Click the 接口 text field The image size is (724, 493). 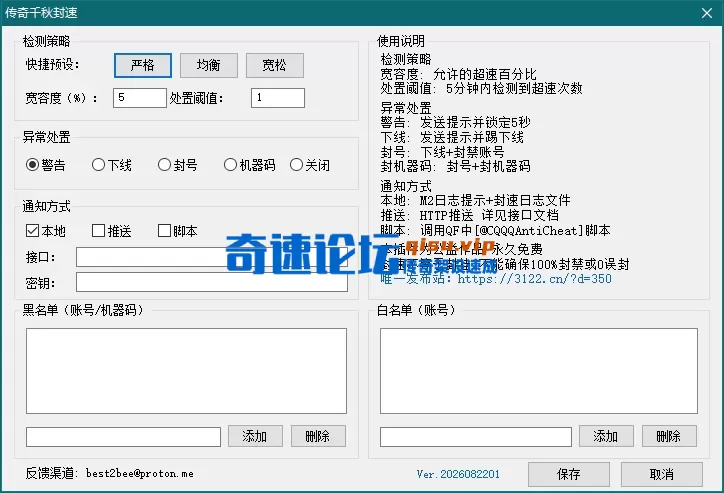(x=211, y=257)
